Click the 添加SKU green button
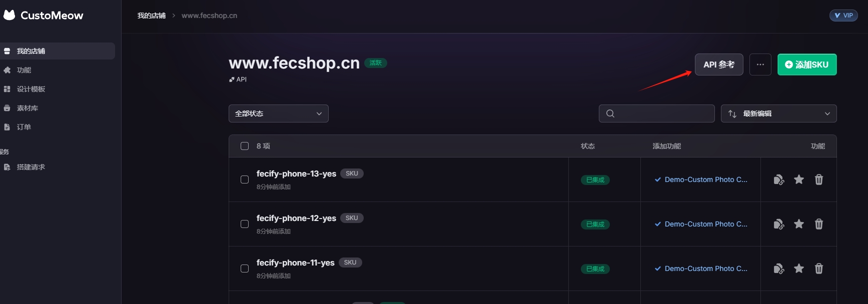 click(807, 64)
